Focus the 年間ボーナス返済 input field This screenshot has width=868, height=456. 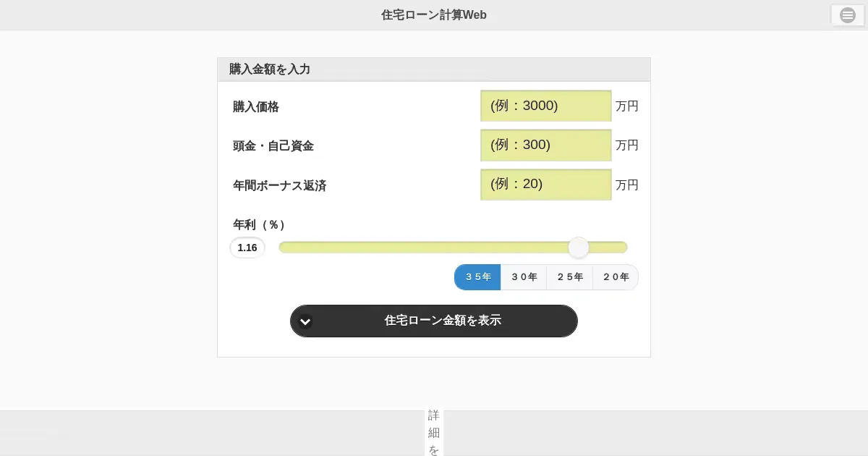click(545, 185)
